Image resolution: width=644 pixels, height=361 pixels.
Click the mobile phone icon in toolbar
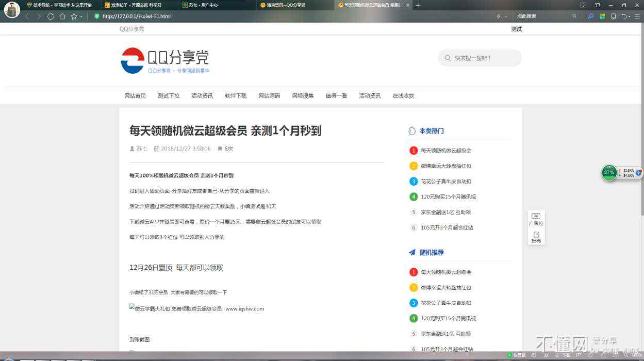(613, 16)
